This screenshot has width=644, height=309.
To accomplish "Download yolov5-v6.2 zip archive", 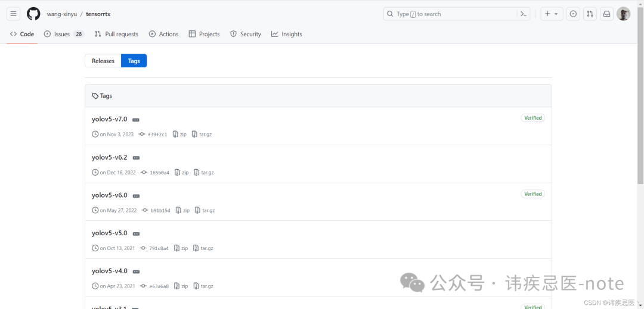I will 181,173.
